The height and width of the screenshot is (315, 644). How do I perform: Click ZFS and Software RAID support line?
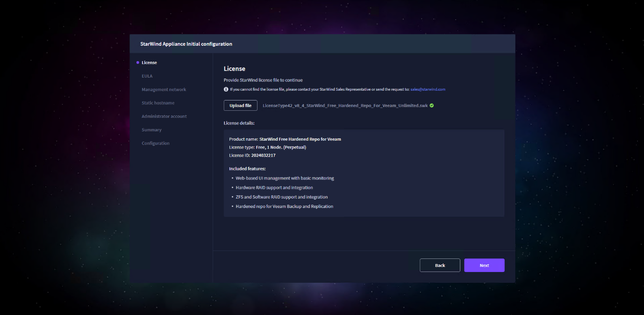point(282,197)
